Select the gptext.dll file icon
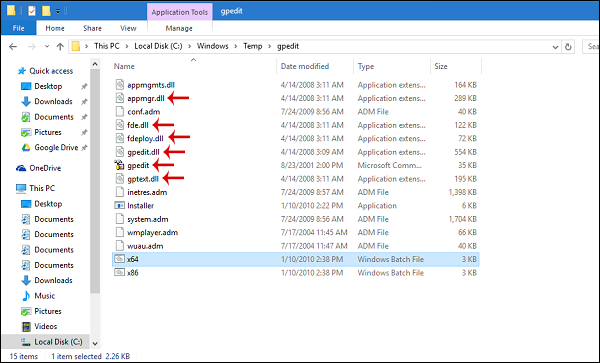Screen dimensions: 600x363 [120, 179]
